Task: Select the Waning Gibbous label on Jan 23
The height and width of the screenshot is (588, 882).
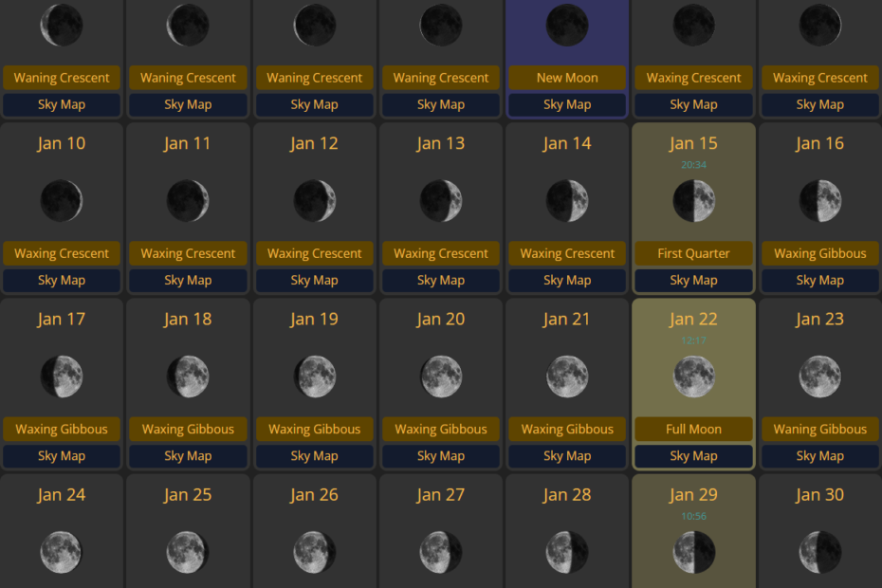Action: (x=820, y=429)
